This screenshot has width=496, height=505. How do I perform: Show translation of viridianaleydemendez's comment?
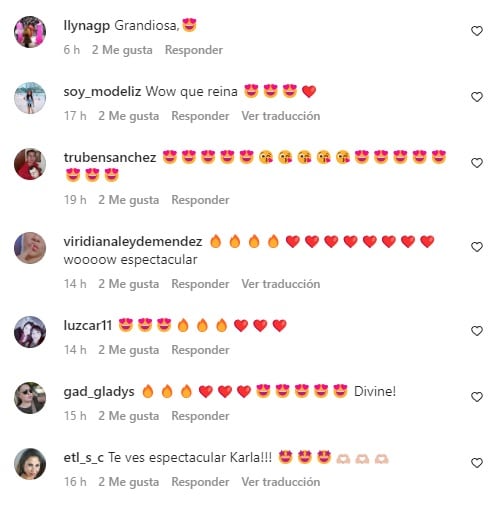click(x=281, y=284)
